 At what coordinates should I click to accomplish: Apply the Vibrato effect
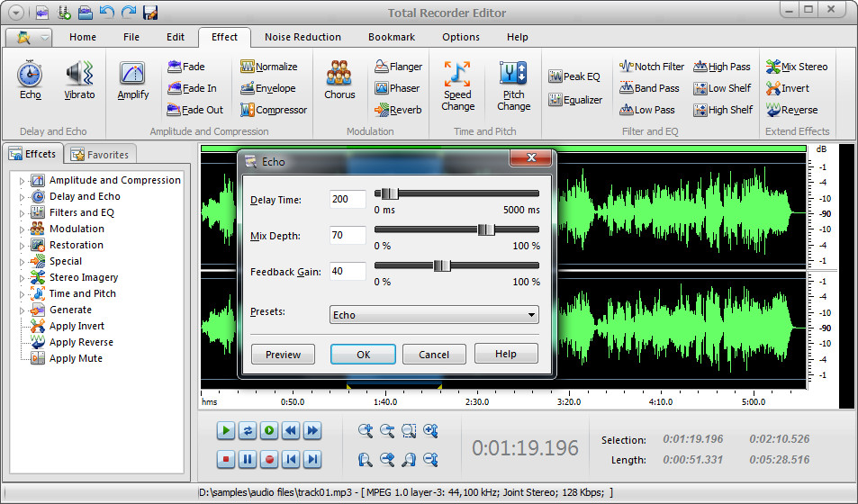tap(79, 80)
